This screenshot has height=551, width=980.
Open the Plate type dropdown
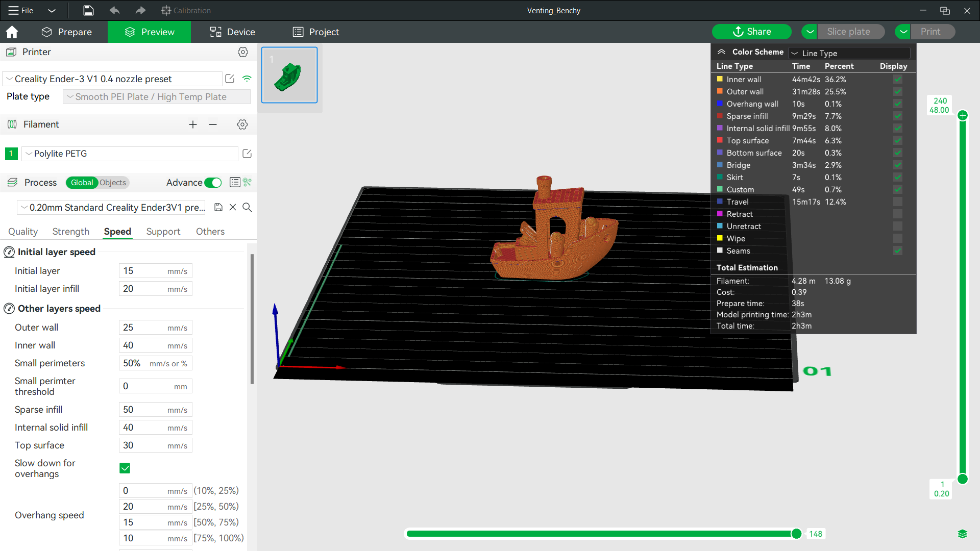point(157,97)
